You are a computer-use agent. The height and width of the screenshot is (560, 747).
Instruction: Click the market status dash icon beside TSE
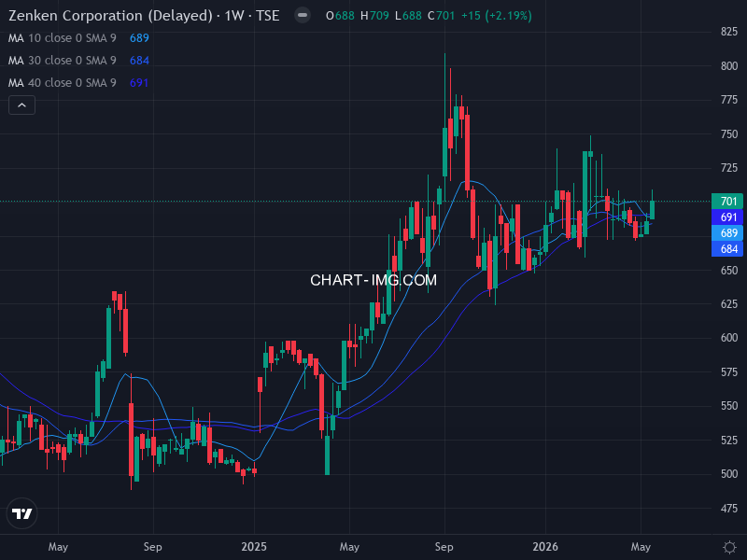302,15
